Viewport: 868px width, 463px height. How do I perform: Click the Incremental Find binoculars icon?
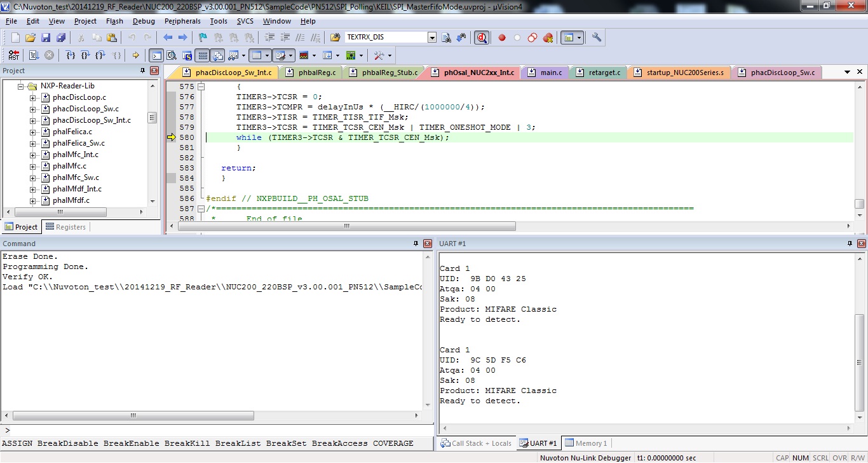click(x=461, y=38)
